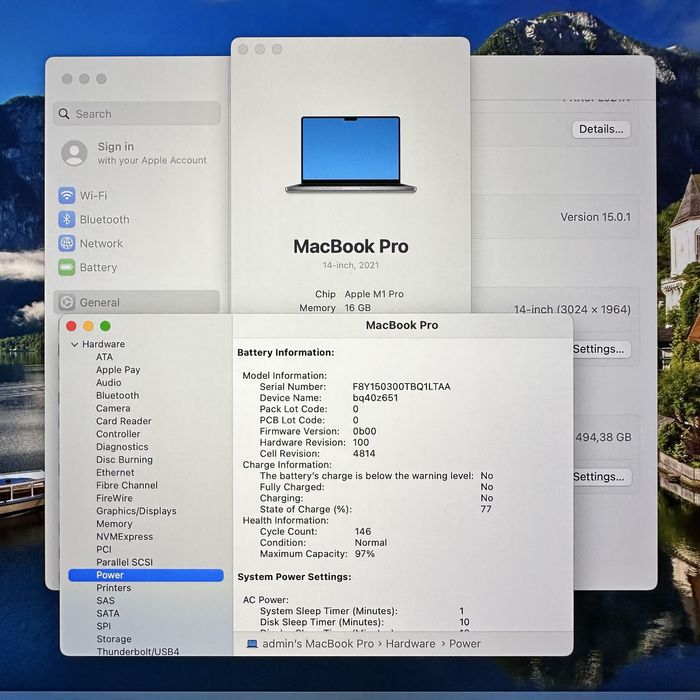Click the Chip value Apple M1 Pro

(374, 294)
